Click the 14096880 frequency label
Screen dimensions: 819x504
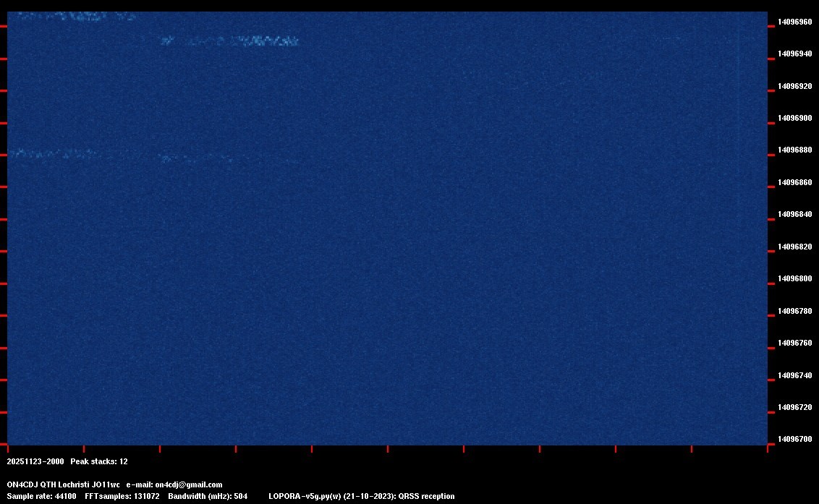(x=794, y=150)
